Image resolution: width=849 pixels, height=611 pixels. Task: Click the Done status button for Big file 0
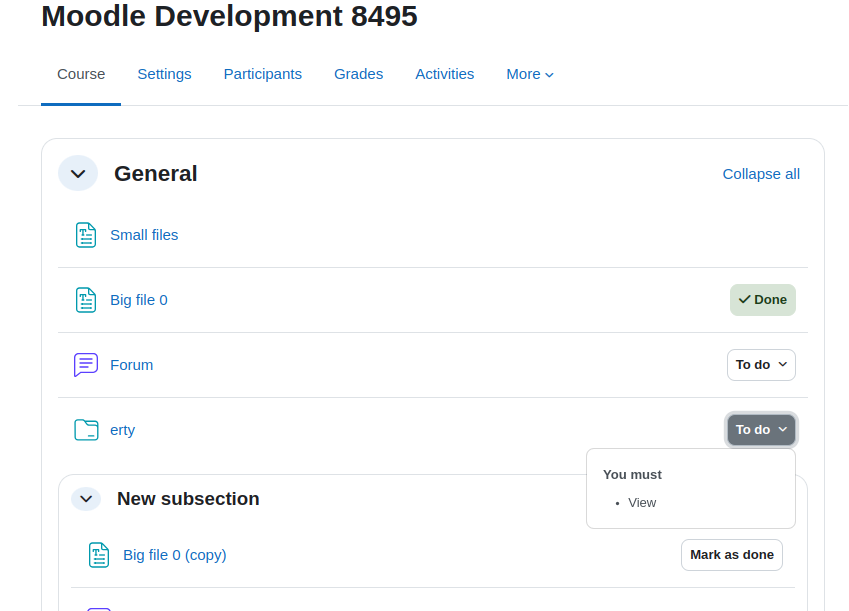[x=763, y=300]
